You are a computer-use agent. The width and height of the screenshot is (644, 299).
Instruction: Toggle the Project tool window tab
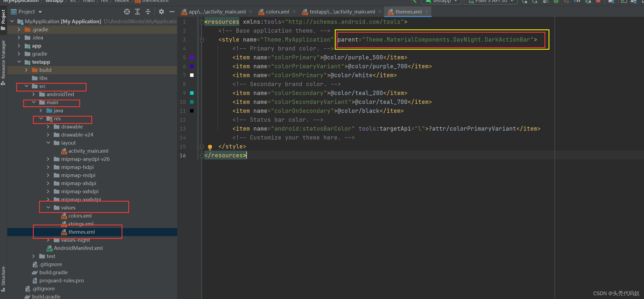tap(3, 17)
